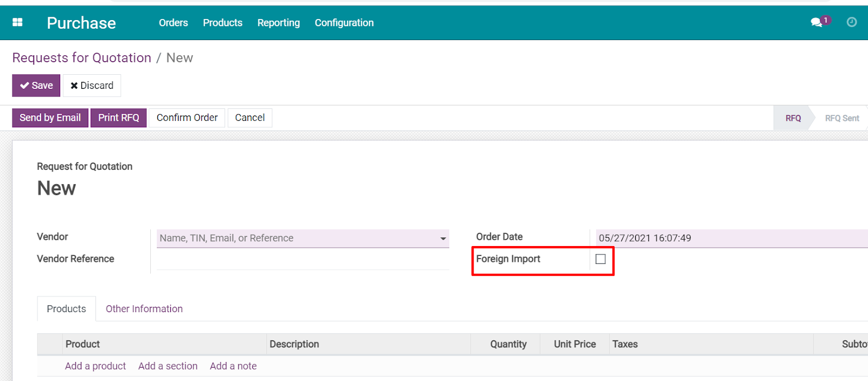Switch to the Other Information tab

click(144, 309)
